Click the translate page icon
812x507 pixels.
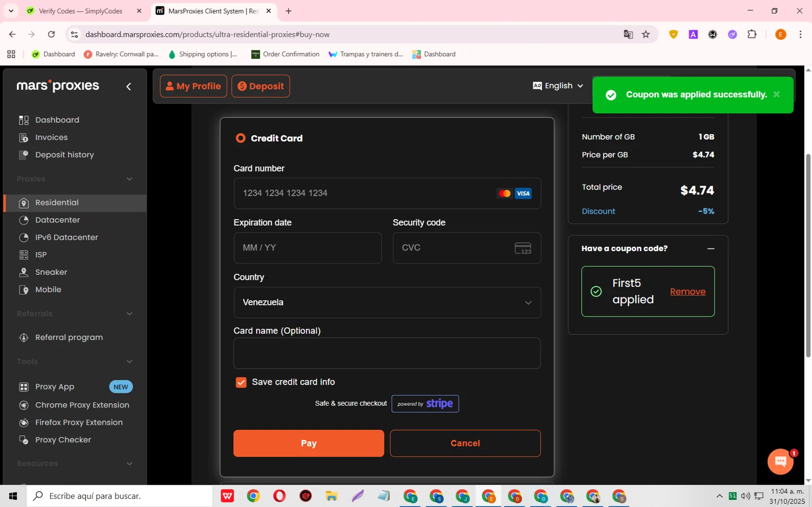[628, 34]
